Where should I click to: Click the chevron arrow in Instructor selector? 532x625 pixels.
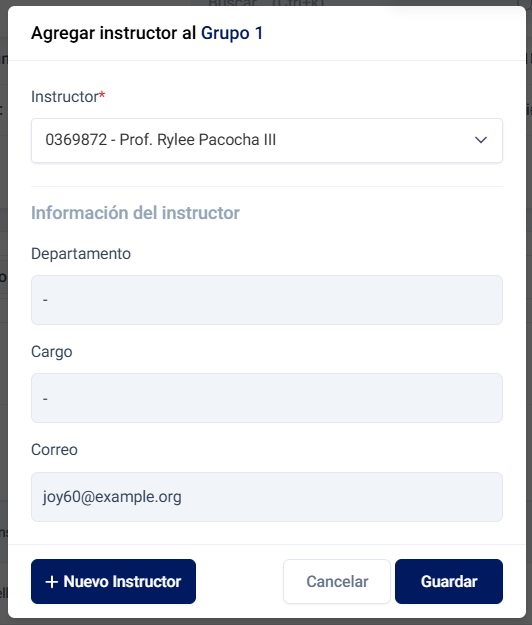pyautogui.click(x=481, y=140)
